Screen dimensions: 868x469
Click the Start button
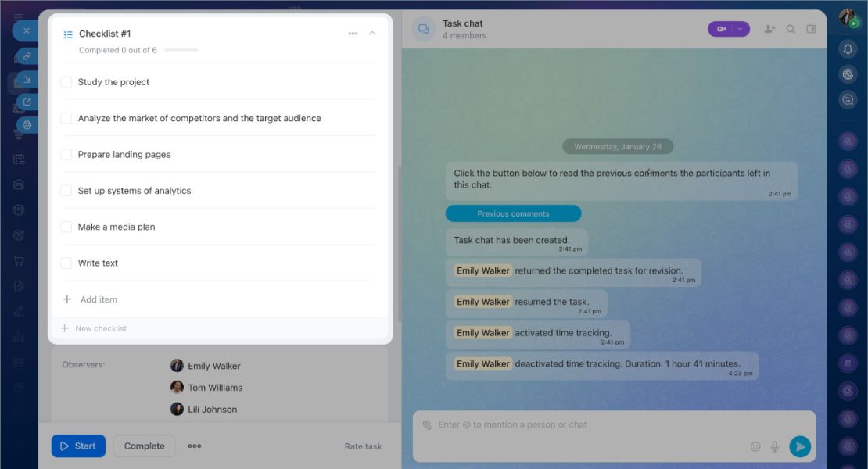pyautogui.click(x=79, y=446)
